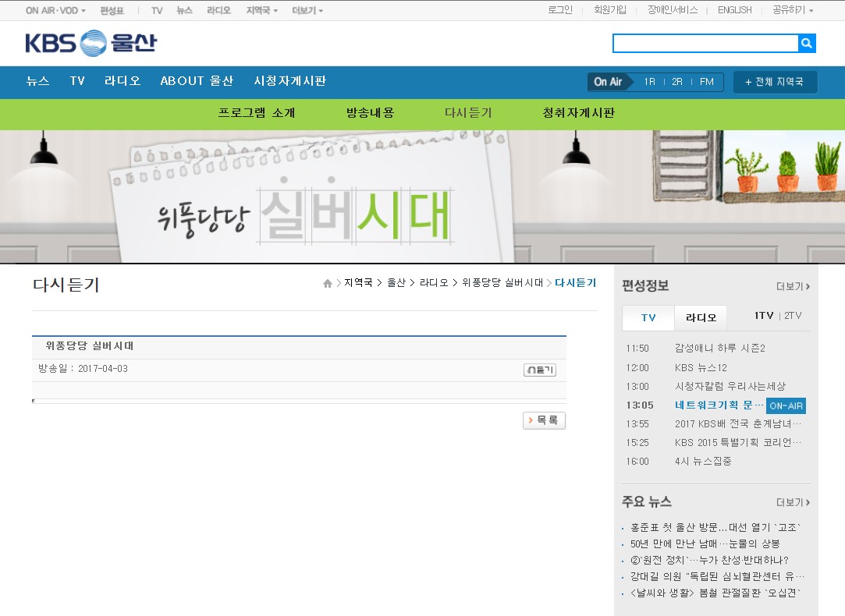Select 라디오 tab in schedule panel
Screen dimensions: 845x616
tap(701, 317)
